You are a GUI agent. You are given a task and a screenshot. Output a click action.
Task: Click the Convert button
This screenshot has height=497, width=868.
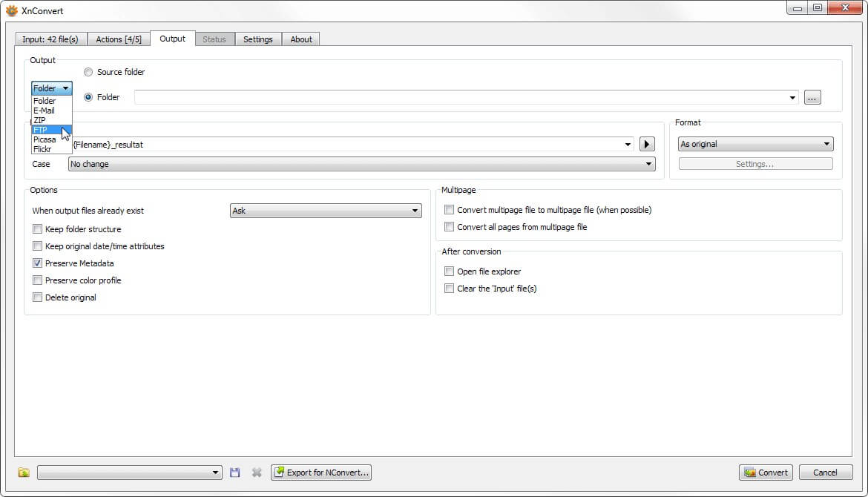[766, 472]
